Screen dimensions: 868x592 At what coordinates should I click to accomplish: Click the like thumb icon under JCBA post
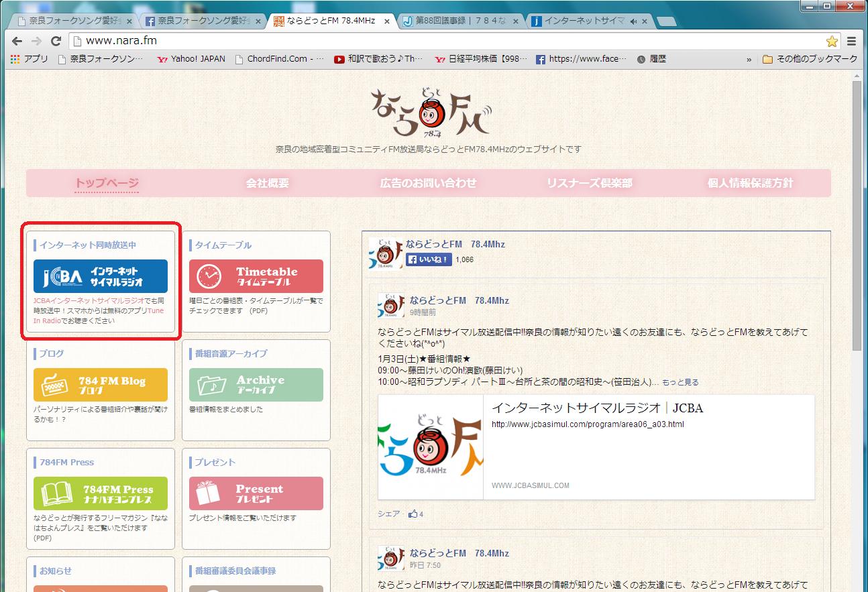pyautogui.click(x=413, y=514)
